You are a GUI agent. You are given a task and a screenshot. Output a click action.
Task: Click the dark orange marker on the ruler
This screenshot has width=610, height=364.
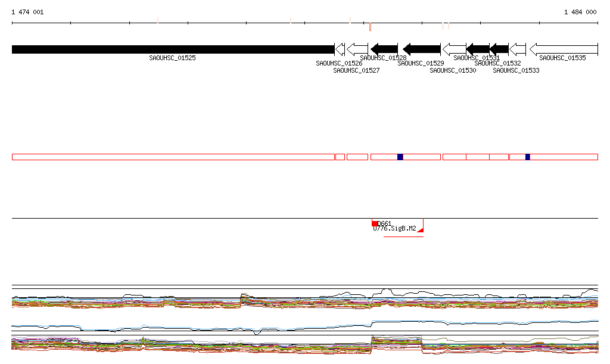pyautogui.click(x=370, y=27)
